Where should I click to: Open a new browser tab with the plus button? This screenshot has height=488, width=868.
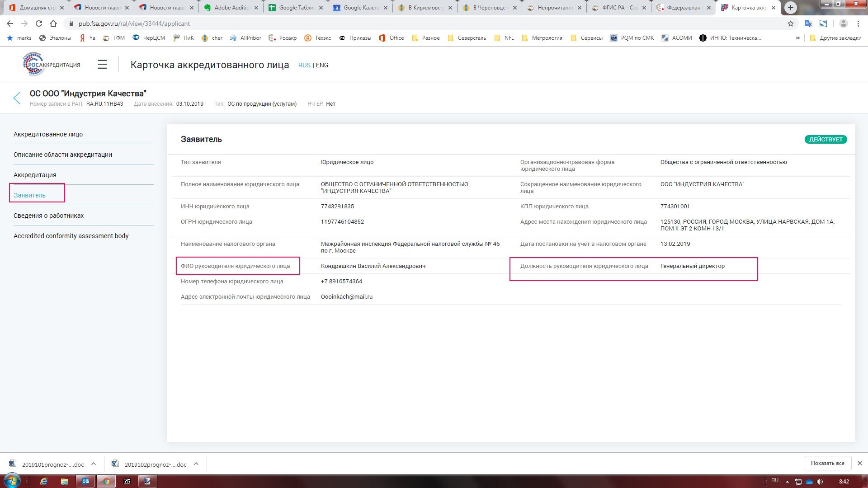coord(790,8)
